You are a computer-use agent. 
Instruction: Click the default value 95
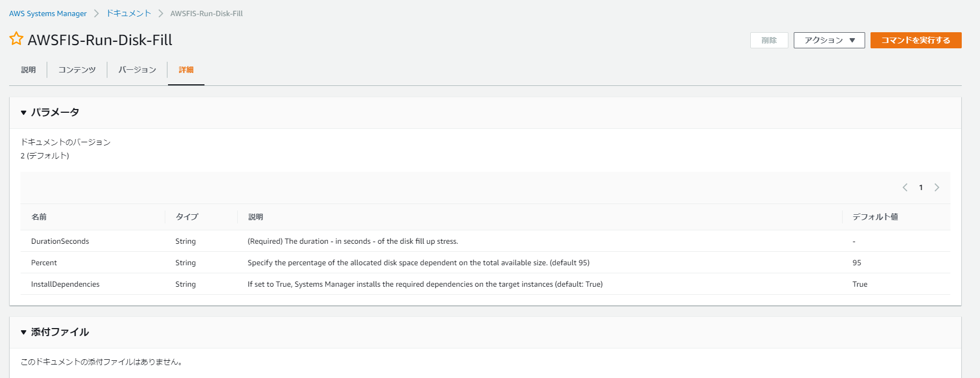(x=857, y=263)
